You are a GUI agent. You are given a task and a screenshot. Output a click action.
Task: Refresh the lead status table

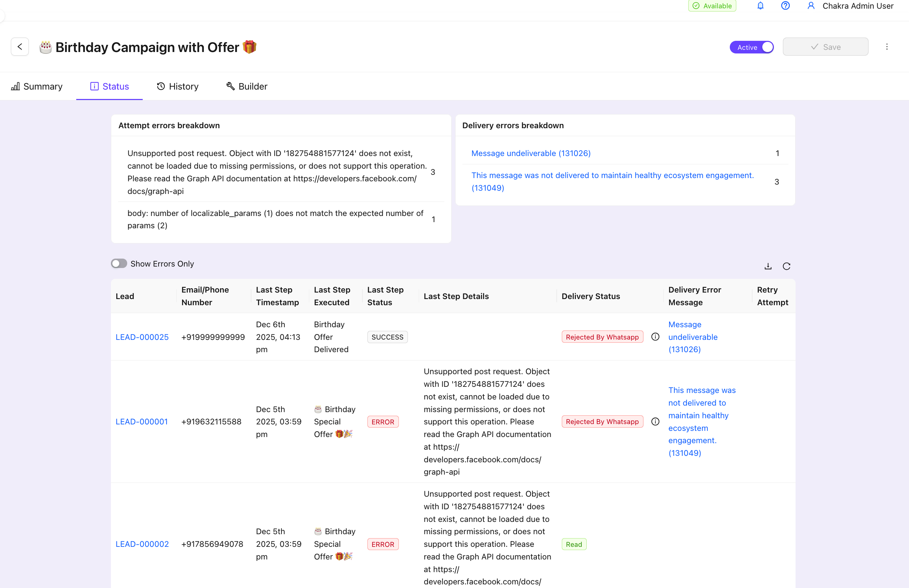click(x=787, y=266)
